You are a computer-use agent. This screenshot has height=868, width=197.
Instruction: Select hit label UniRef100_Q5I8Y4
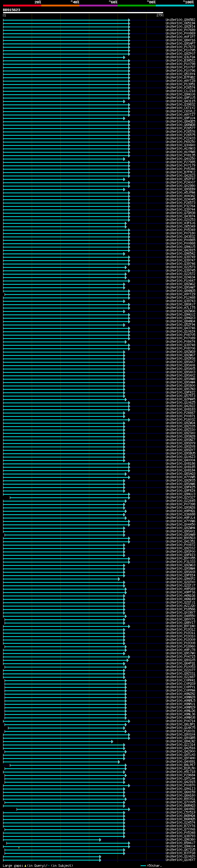click(x=180, y=74)
